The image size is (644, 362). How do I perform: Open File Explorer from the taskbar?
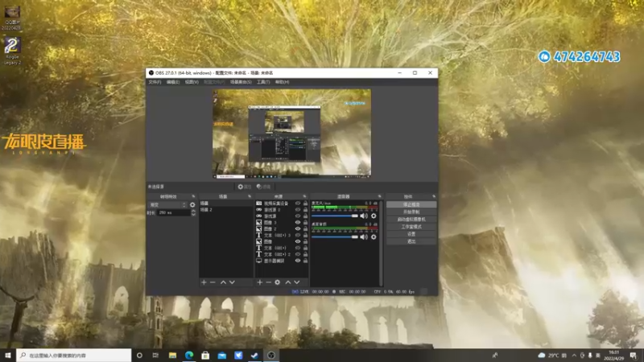[172, 356]
